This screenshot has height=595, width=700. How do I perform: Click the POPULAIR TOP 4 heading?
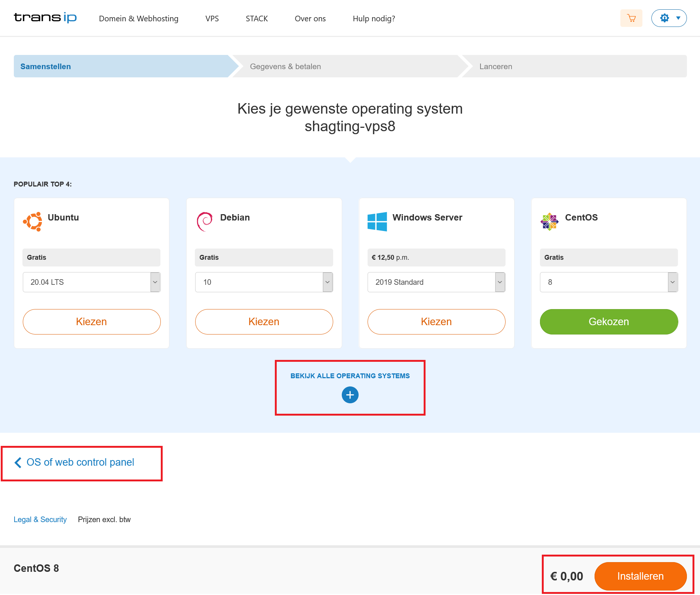(x=43, y=184)
